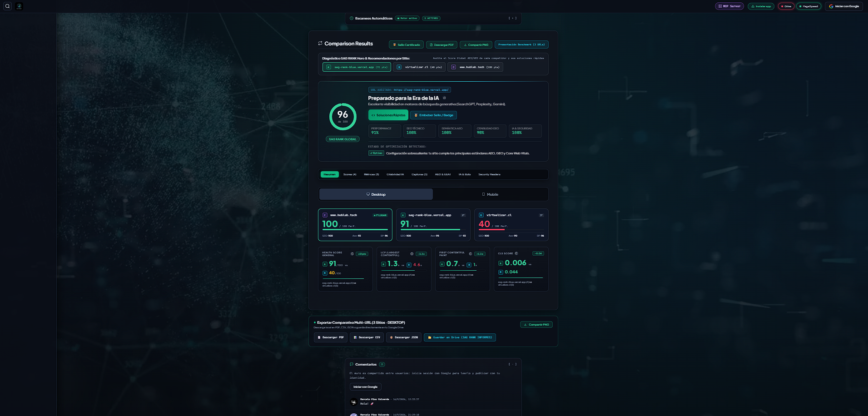Viewport: 868px width, 416px height.
Task: Open the Citabilidad IA tab
Action: point(395,174)
